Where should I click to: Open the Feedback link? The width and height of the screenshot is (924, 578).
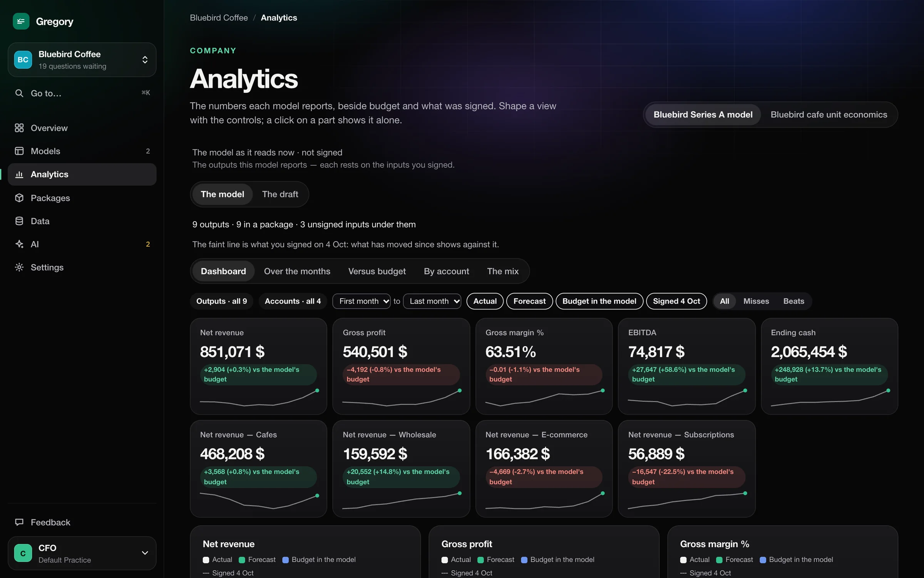(82, 523)
